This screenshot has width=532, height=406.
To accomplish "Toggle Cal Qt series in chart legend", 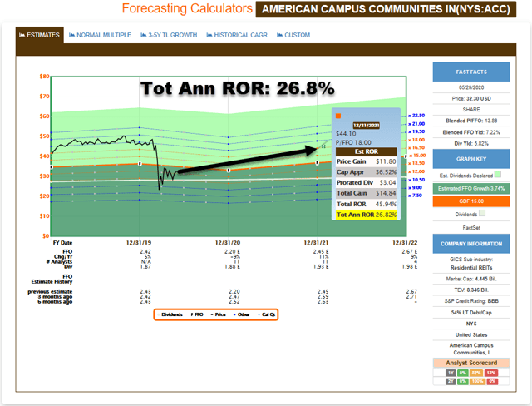I will 267,314.
